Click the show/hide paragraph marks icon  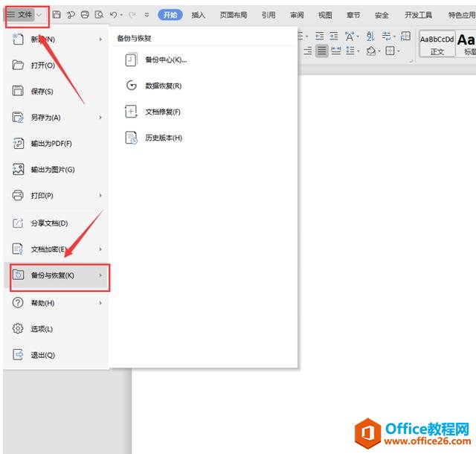386,36
